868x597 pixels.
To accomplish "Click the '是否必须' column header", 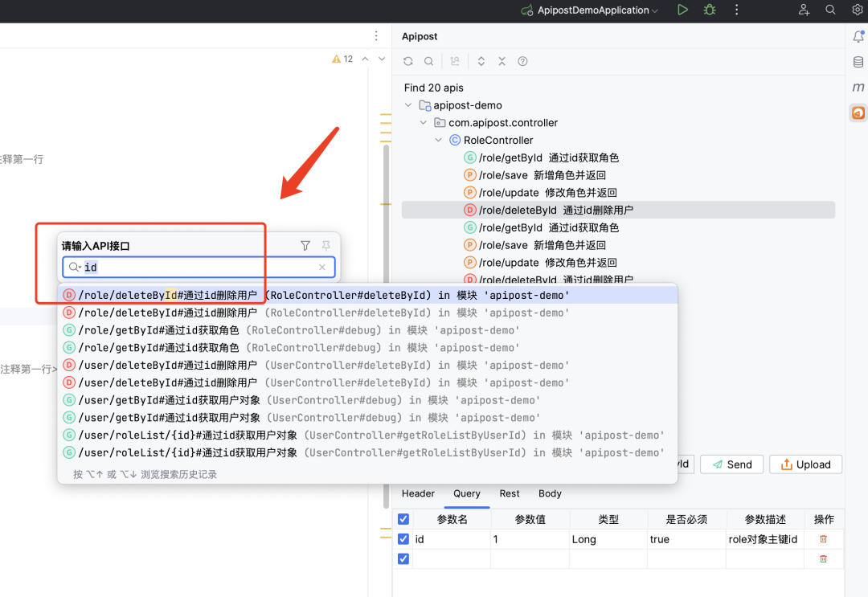I will 686,519.
